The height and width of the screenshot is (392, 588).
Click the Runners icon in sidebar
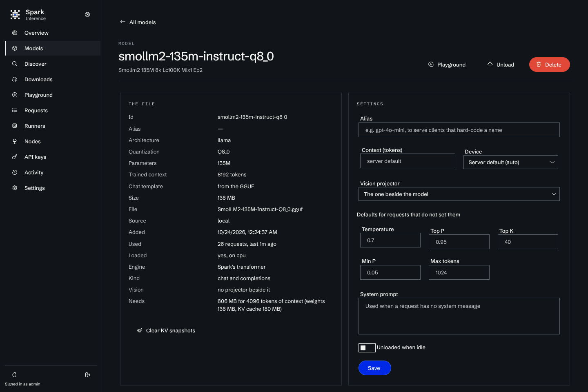15,126
